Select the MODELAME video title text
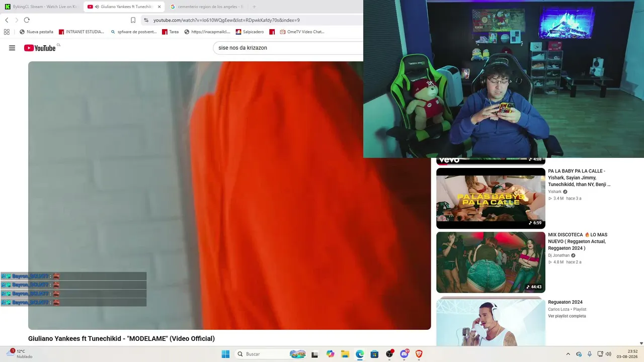 pos(121,339)
